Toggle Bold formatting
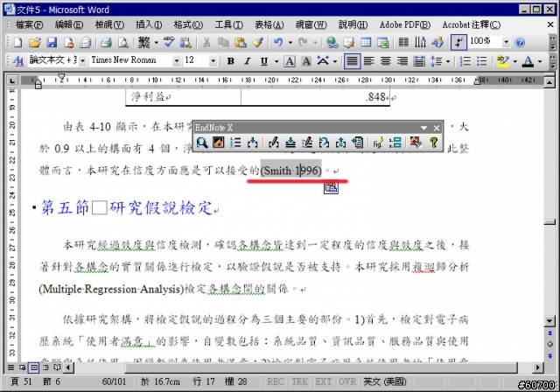Image resolution: width=560 pixels, height=392 pixels. click(231, 61)
